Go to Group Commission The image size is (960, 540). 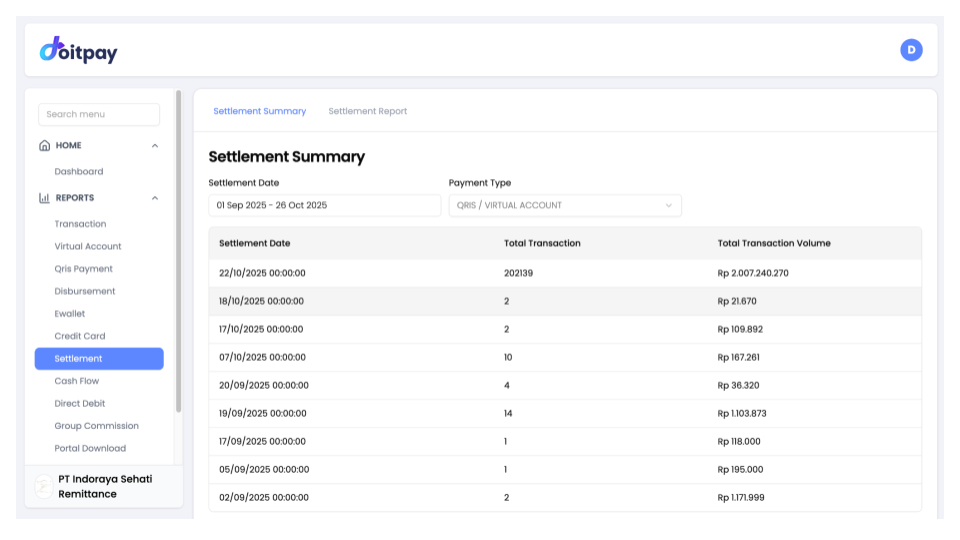pos(96,426)
